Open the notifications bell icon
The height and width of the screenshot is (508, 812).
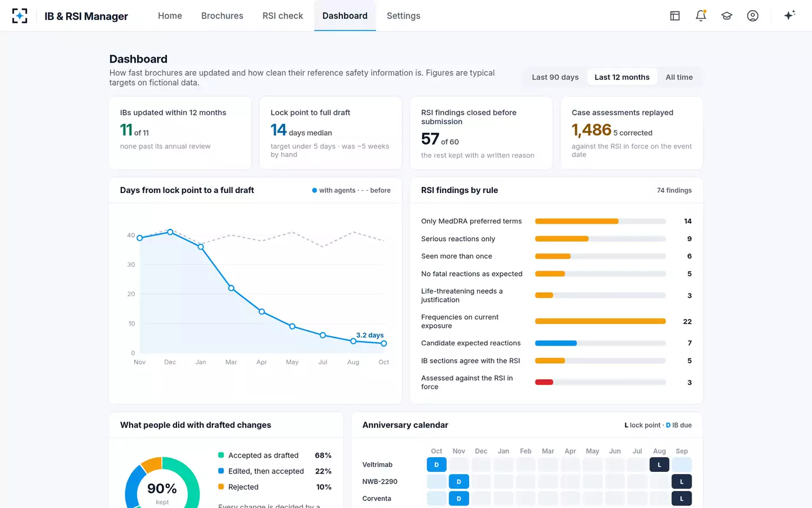(x=701, y=16)
